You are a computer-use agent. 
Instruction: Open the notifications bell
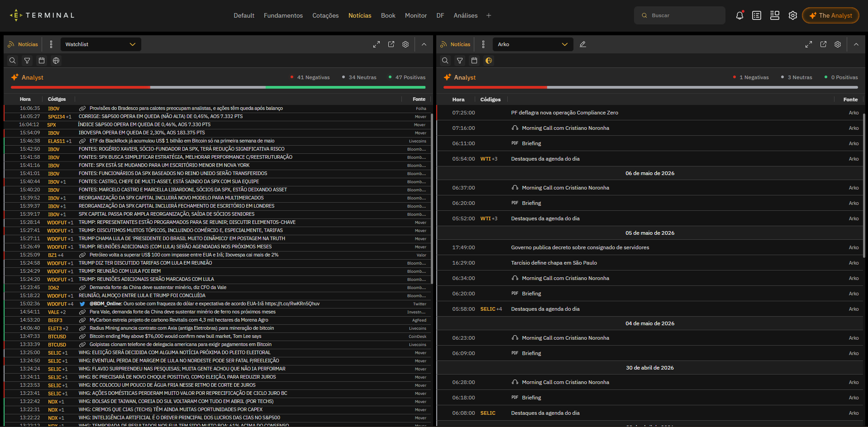[x=739, y=15]
